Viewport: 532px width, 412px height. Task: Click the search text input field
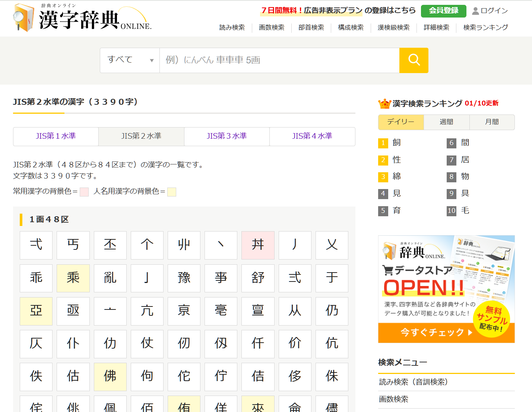pos(279,60)
